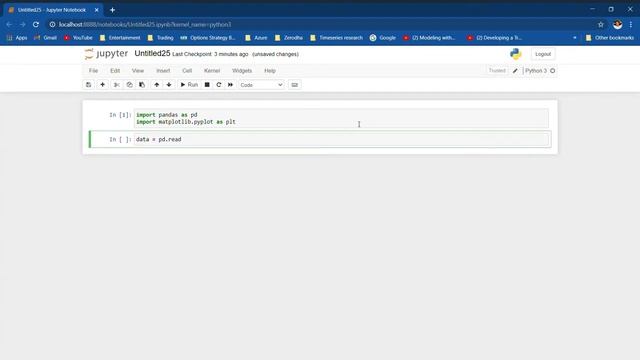Open the Widgets menu
640x360 pixels.
pyautogui.click(x=242, y=71)
